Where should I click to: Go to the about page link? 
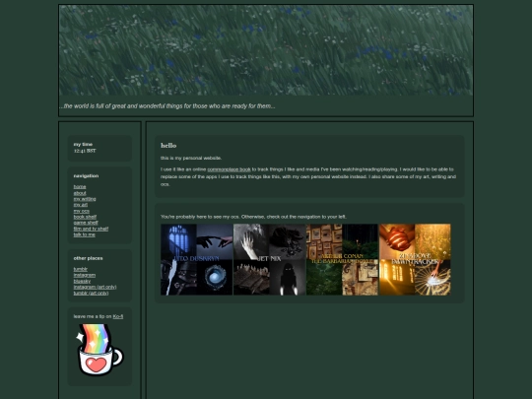[x=80, y=193]
